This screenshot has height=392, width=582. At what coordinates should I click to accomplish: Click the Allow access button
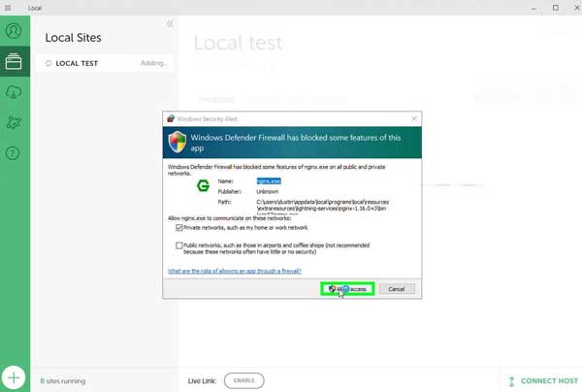click(347, 289)
